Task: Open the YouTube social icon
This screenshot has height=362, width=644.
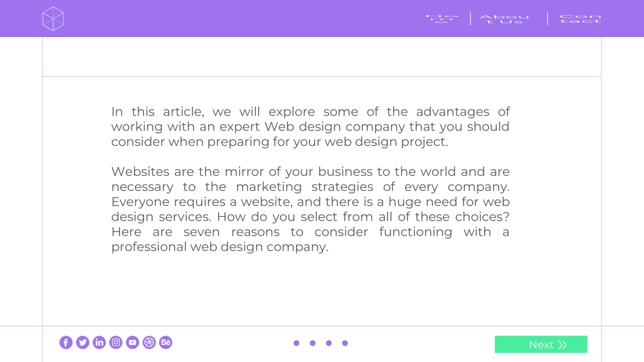Action: click(x=132, y=343)
